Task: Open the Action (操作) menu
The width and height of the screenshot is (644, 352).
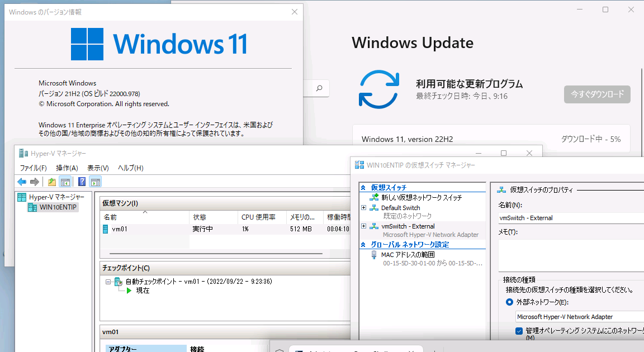Action: click(x=67, y=168)
